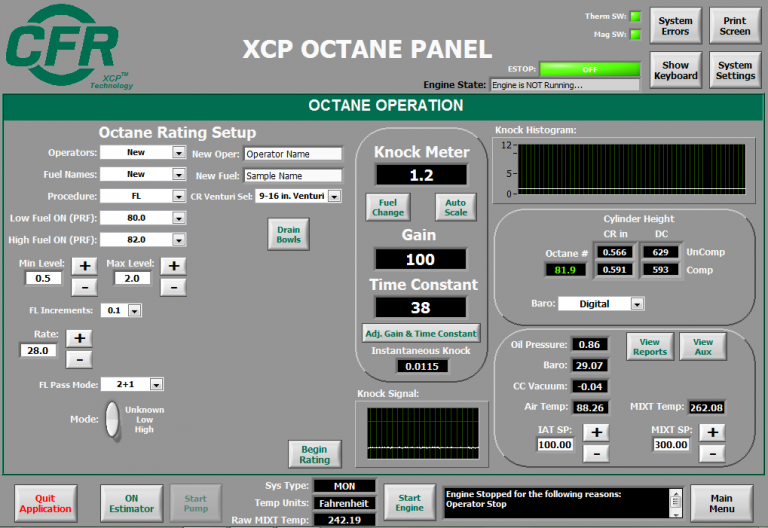Click Adj. Gain & Time Constant
The height and width of the screenshot is (528, 768).
pos(421,334)
